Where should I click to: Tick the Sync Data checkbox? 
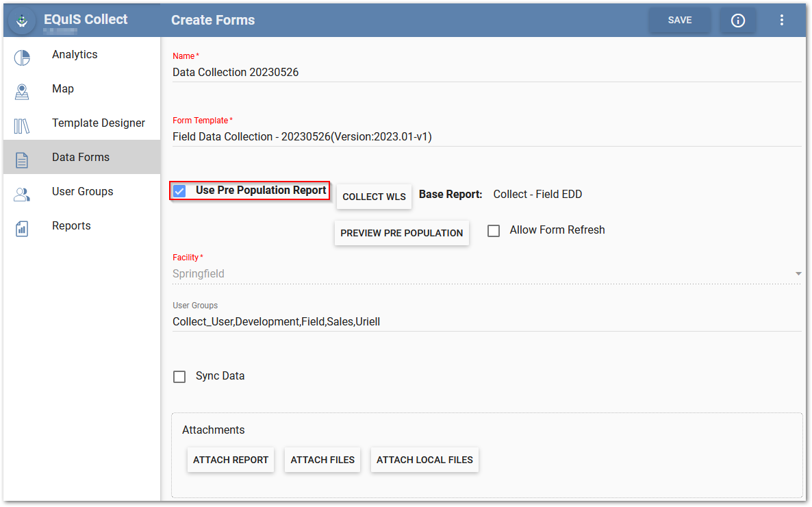179,377
